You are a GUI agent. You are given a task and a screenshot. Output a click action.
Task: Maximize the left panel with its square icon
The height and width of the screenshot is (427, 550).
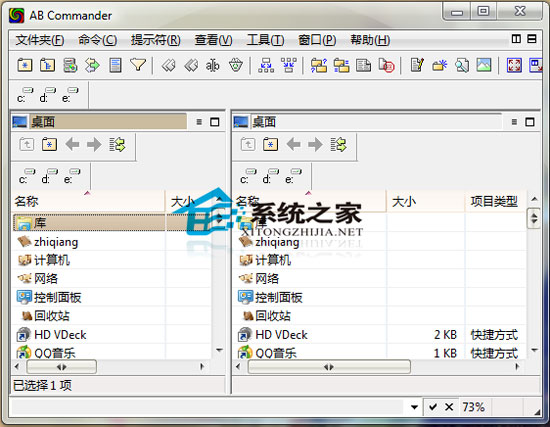tap(215, 122)
